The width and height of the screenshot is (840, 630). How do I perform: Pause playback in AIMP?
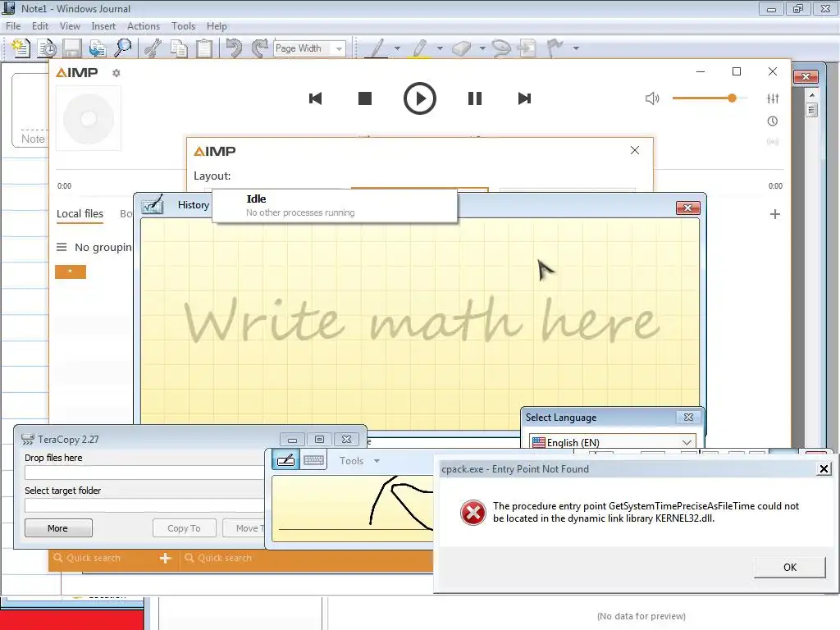tap(475, 98)
